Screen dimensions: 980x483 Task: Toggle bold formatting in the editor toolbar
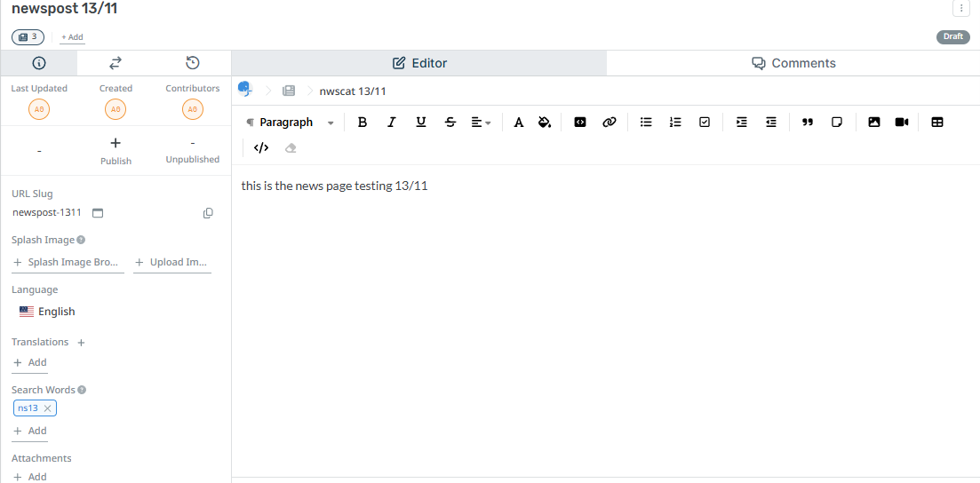click(363, 123)
